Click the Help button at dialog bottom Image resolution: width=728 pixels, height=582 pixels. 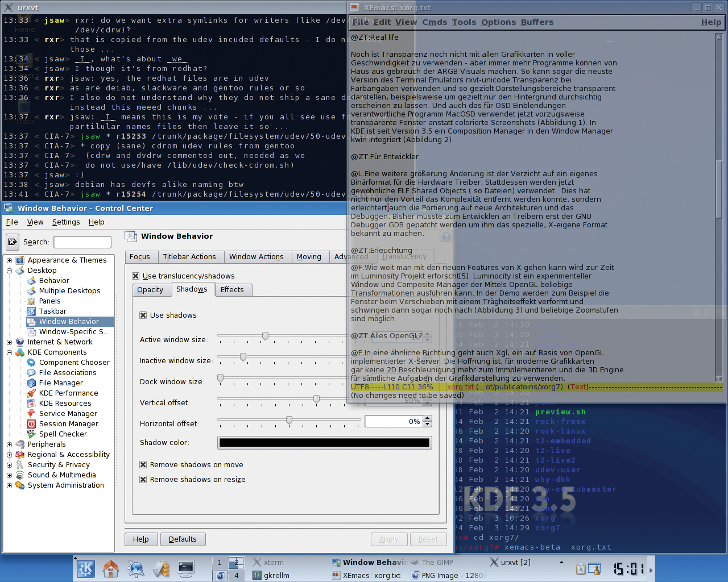point(140,539)
